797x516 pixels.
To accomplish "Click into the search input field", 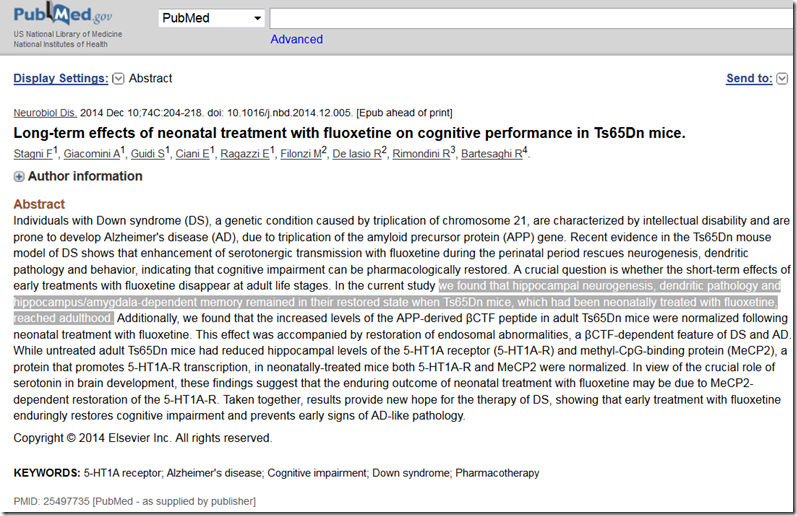I will pos(532,18).
